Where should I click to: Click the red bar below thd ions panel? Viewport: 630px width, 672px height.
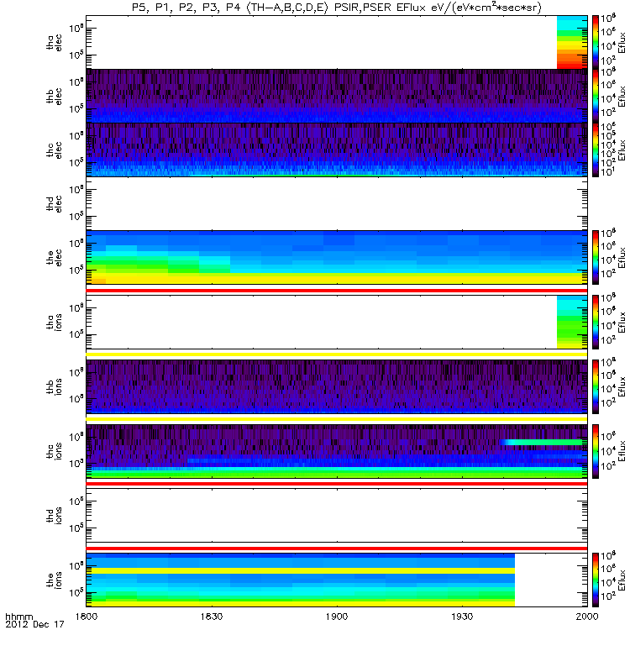pos(337,549)
